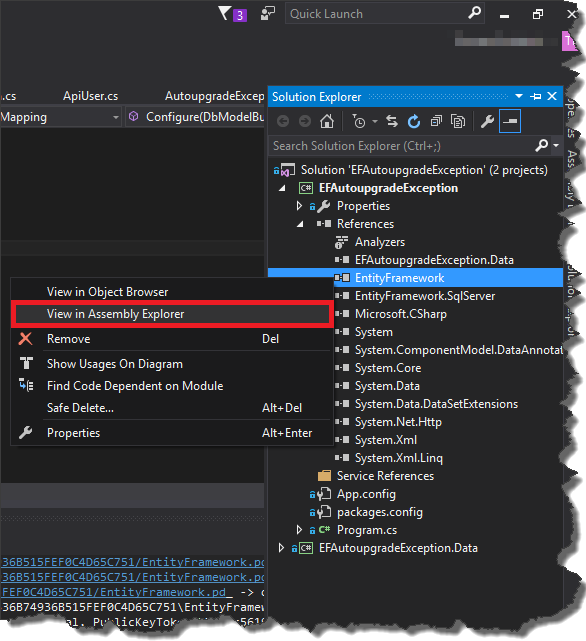Viewport: 586px width, 641px height.
Task: Expand the EFAutoupgradeException.Data project
Action: [x=281, y=548]
